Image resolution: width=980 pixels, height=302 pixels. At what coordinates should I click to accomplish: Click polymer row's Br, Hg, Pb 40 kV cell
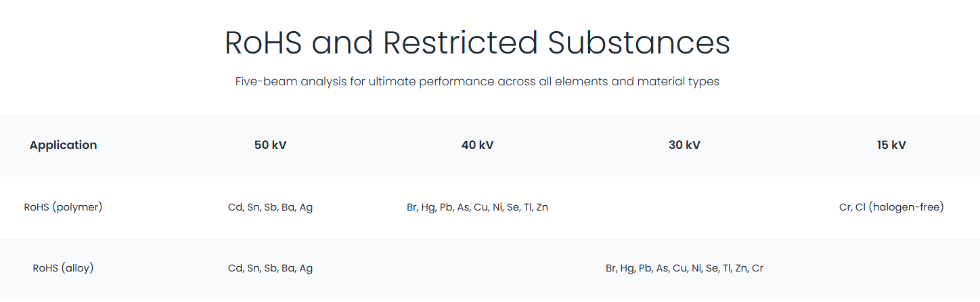[477, 207]
